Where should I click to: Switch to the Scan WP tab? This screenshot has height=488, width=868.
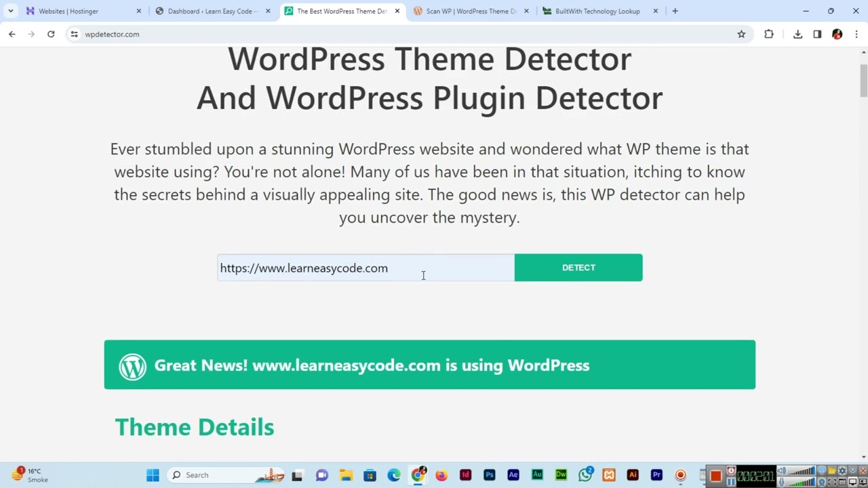[471, 11]
